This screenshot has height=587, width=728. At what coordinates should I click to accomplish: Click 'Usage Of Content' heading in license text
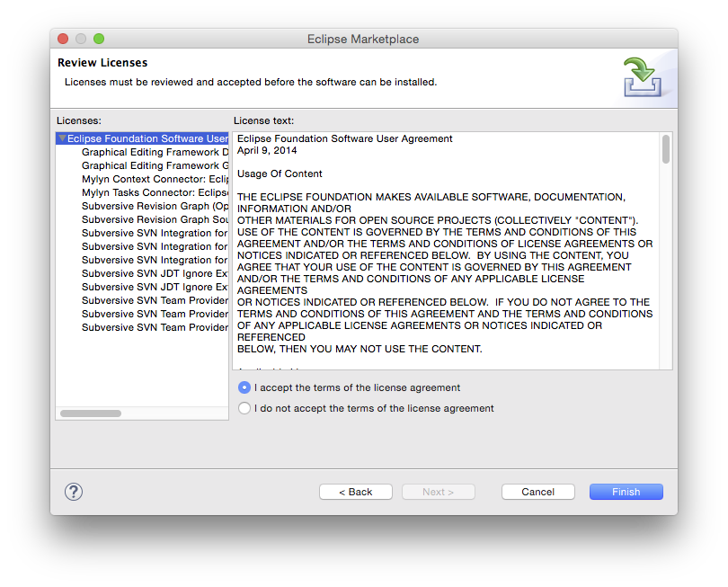(x=280, y=173)
